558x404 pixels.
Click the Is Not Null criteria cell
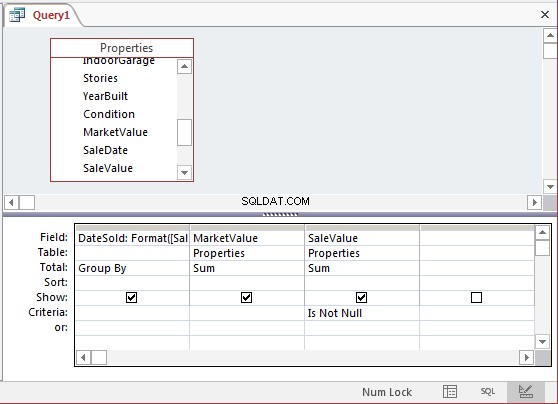[362, 313]
